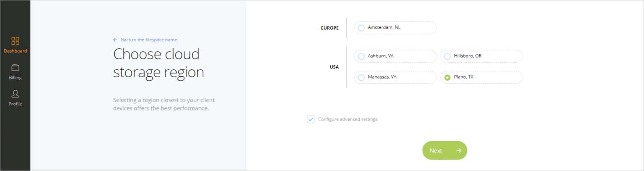This screenshot has width=644, height=171.
Task: Click the selected Plano, TX radio button
Action: coord(447,78)
